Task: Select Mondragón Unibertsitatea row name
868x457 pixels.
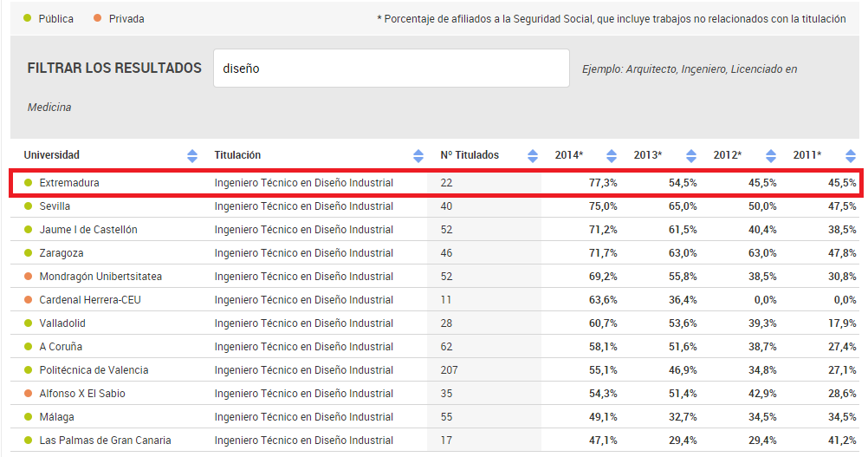Action: coord(100,277)
